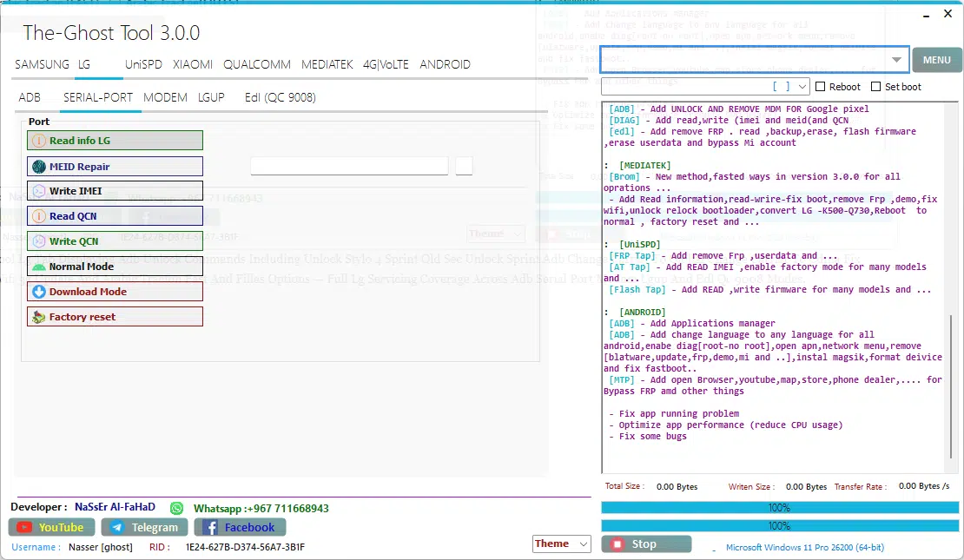Click the Write QCN button
The width and height of the screenshot is (964, 560).
115,241
